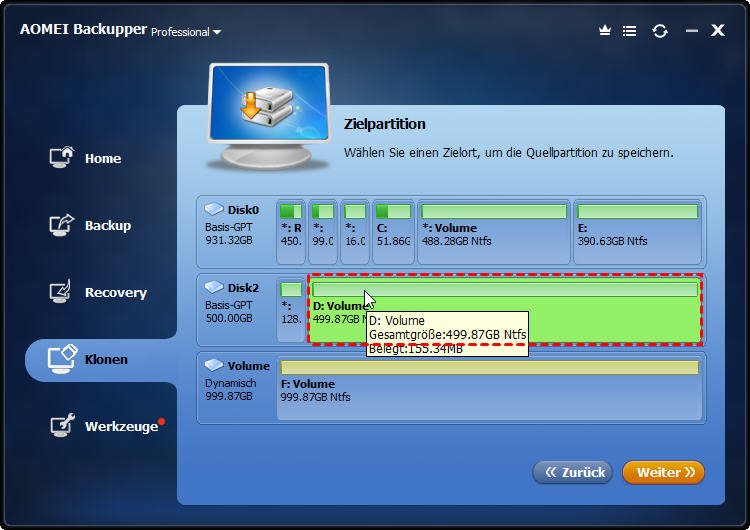This screenshot has width=750, height=530.
Task: Click the Klonen clone icon in sidebar
Action: pyautogui.click(x=62, y=360)
